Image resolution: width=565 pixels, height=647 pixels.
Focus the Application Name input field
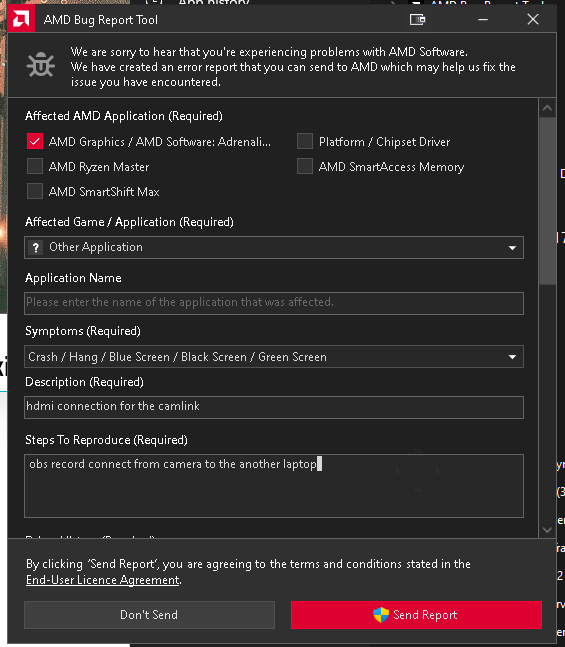(274, 303)
